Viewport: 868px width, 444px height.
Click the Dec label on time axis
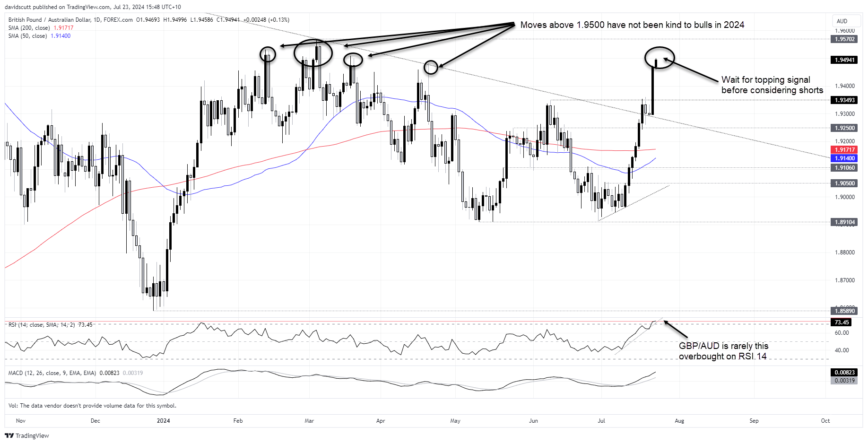tap(95, 421)
